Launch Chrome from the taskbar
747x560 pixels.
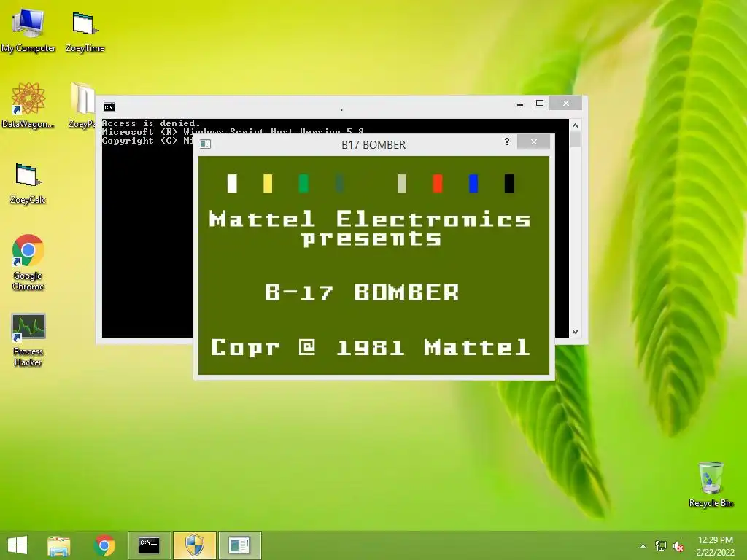click(104, 545)
